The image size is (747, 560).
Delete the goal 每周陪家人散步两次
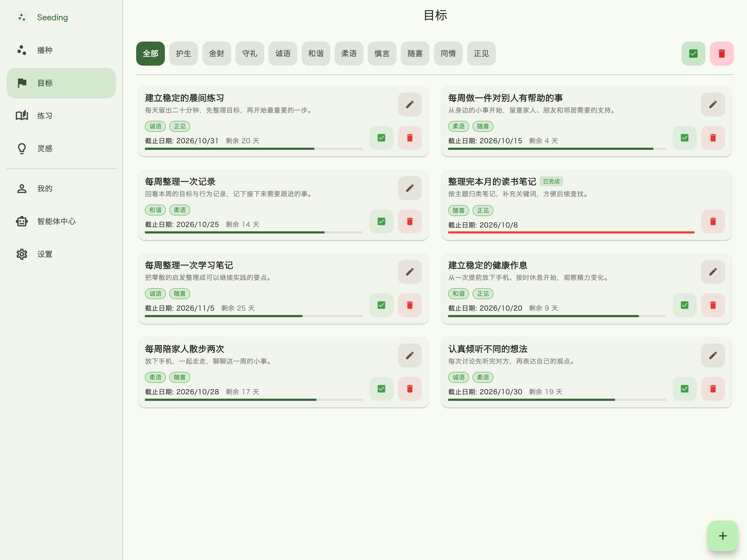point(409,389)
